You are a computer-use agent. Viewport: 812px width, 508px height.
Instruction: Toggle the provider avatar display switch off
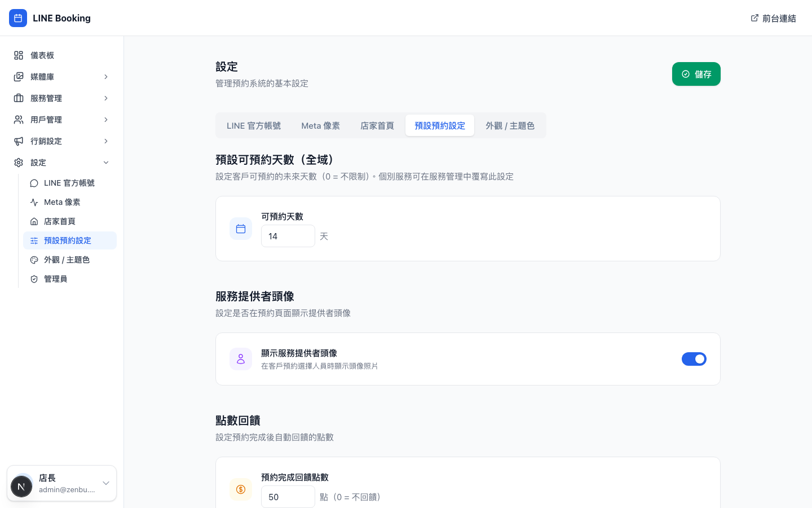694,359
